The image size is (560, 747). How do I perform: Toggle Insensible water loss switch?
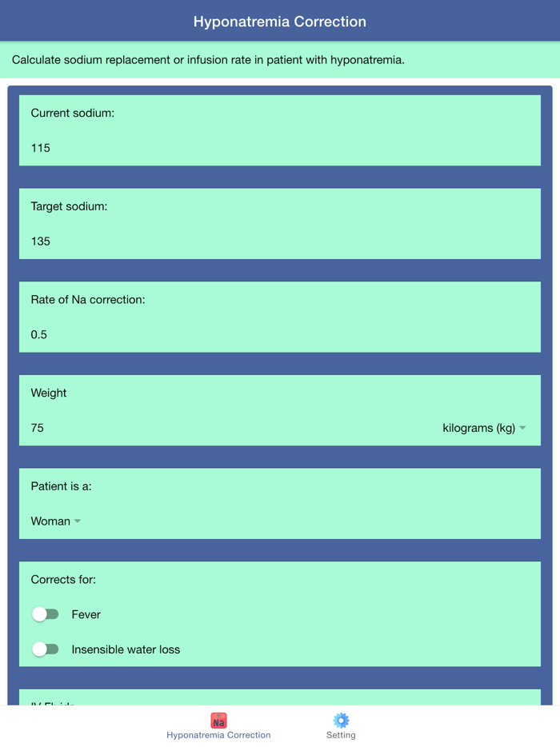46,649
